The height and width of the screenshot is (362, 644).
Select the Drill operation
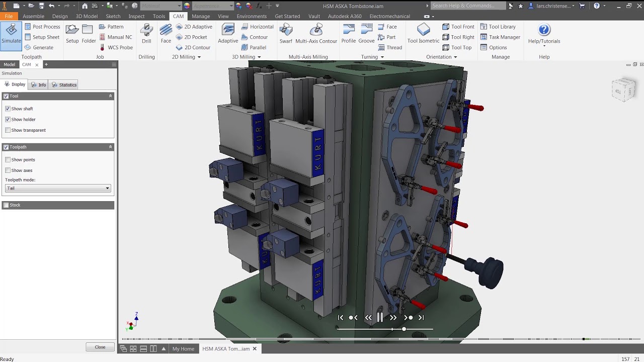[146, 35]
